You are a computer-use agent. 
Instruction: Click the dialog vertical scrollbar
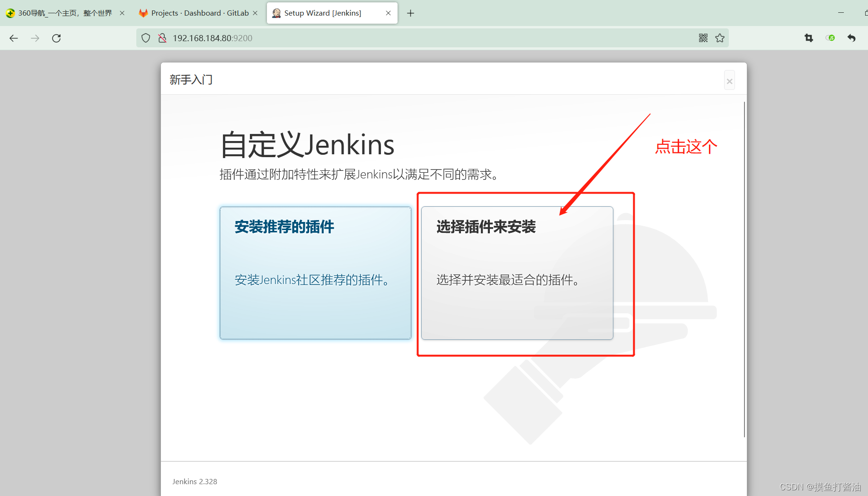point(744,269)
